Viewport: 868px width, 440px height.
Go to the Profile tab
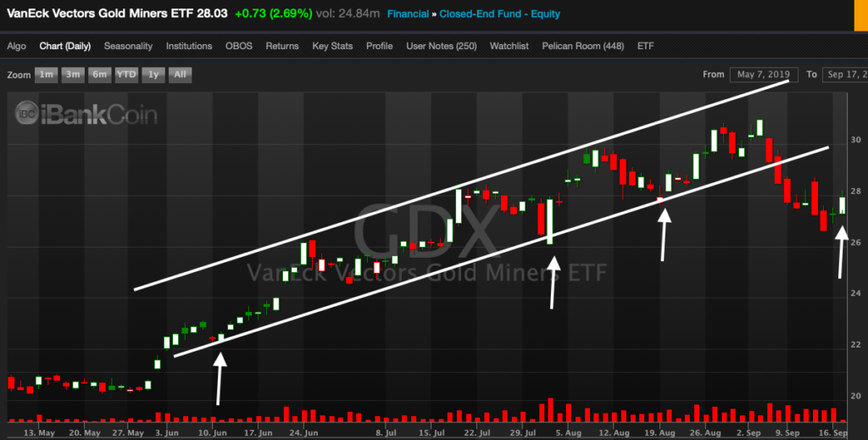[379, 46]
